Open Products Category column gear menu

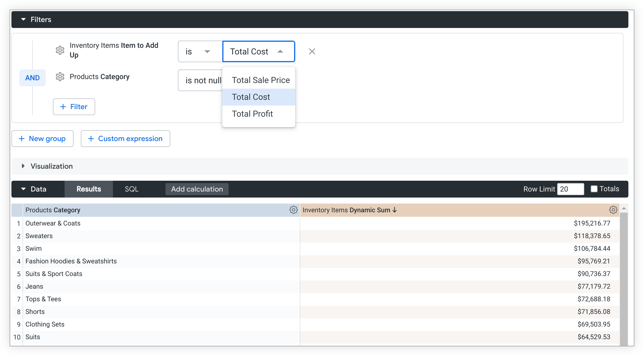pyautogui.click(x=293, y=210)
